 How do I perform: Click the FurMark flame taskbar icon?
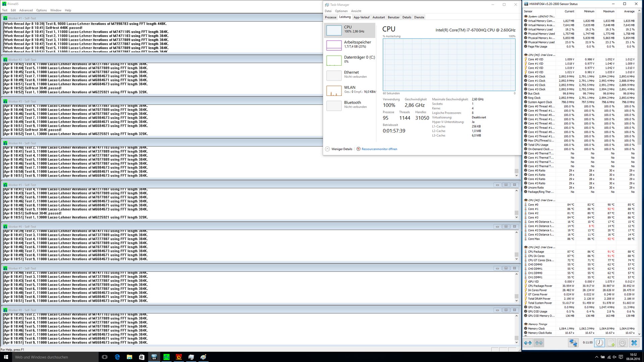tap(179, 357)
